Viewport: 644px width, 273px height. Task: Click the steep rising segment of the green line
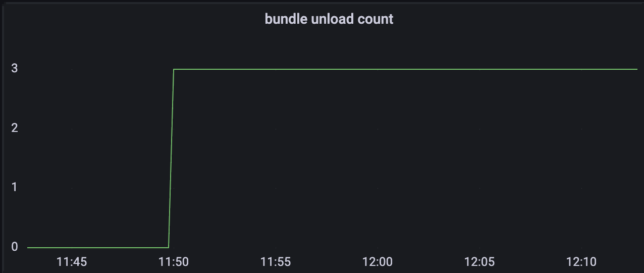171,158
